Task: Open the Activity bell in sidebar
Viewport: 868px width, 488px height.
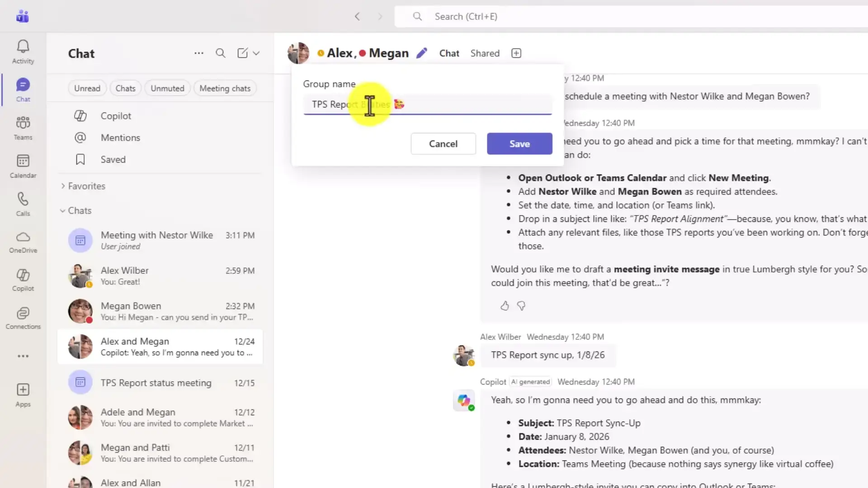Action: [x=23, y=52]
